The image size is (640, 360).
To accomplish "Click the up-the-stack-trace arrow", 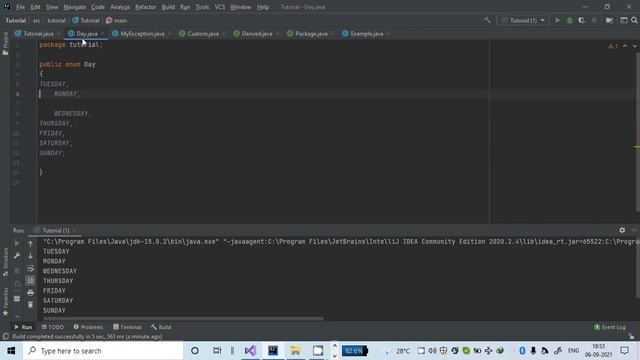I will 30,244.
